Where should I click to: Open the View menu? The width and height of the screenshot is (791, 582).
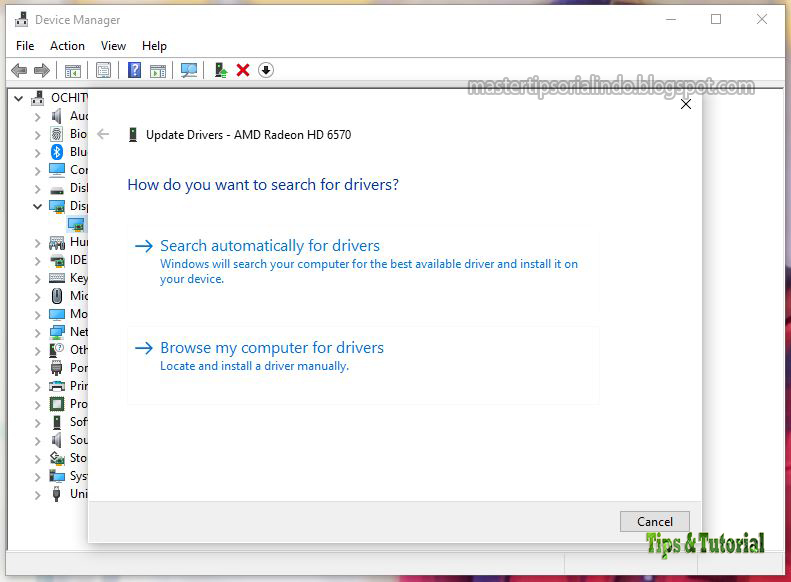click(113, 46)
